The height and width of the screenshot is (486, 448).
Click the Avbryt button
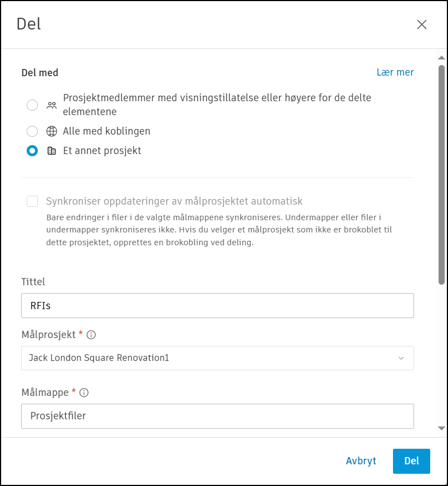(361, 461)
